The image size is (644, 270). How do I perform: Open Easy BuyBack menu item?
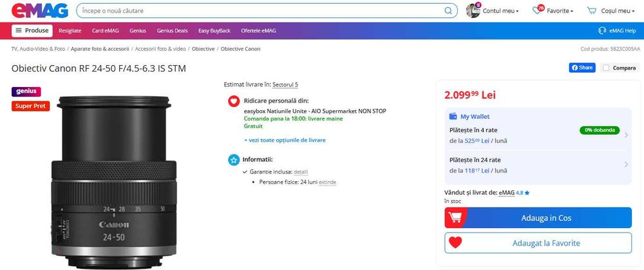(214, 31)
